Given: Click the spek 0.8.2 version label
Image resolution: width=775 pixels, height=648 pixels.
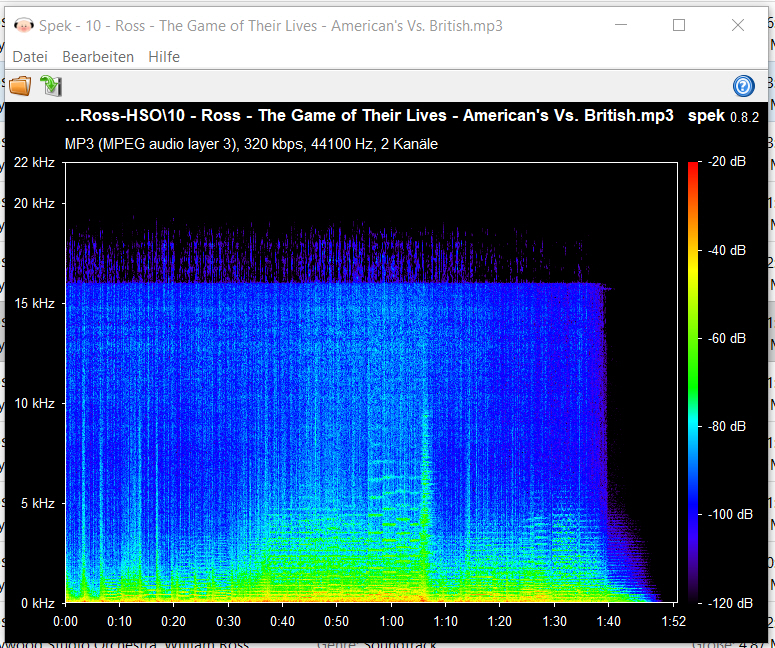Looking at the screenshot, I should 723,116.
